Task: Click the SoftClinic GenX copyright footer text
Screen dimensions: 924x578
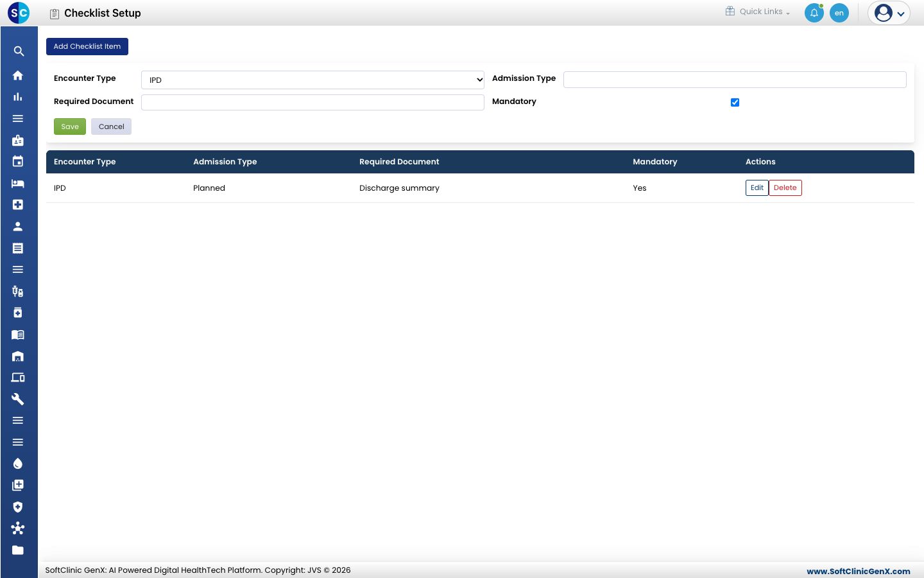Action: pyautogui.click(x=198, y=570)
